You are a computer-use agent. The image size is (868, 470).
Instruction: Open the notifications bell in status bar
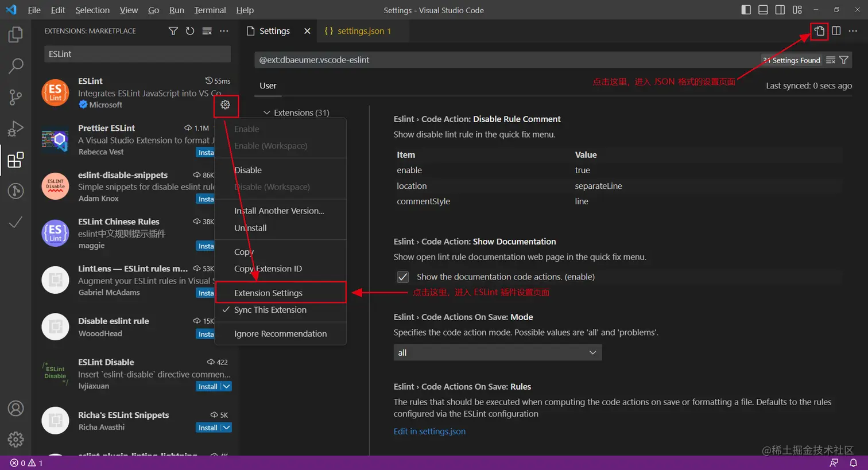point(854,463)
